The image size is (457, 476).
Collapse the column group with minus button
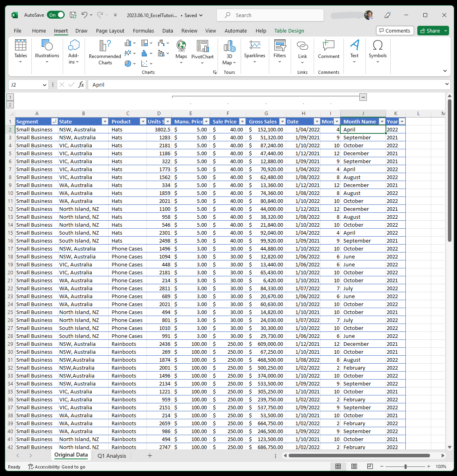click(x=363, y=97)
